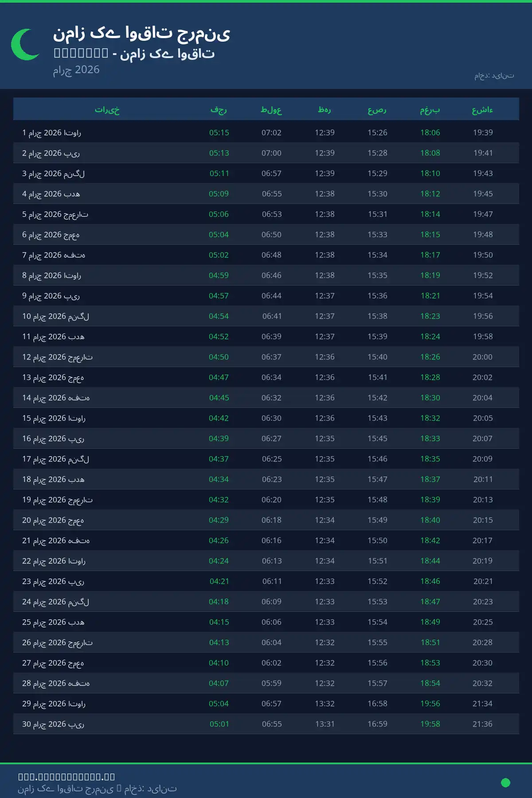The height and width of the screenshot is (798, 532).
Task: Click the footer source caption text
Action: pyautogui.click(x=97, y=789)
